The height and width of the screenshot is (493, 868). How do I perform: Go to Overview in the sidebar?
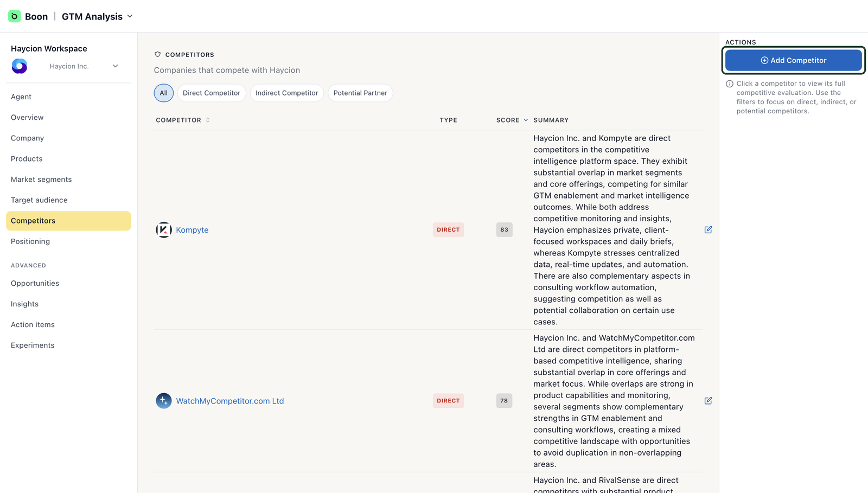click(68, 117)
